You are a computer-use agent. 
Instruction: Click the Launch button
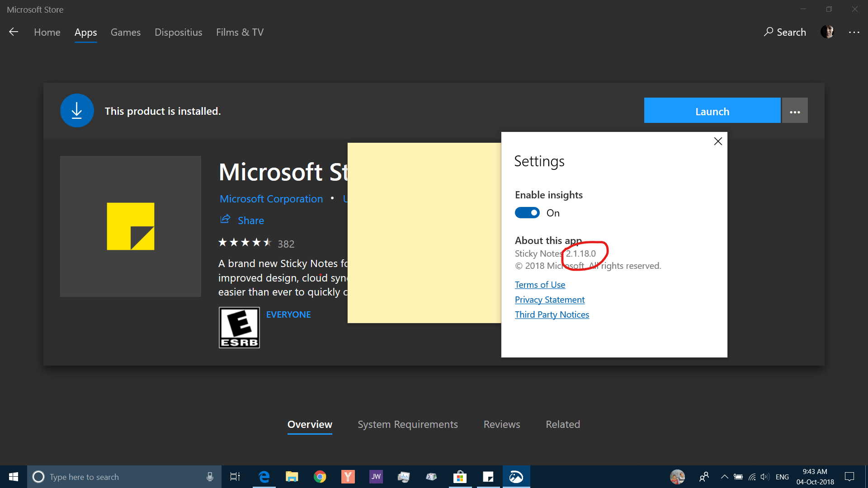pyautogui.click(x=712, y=111)
